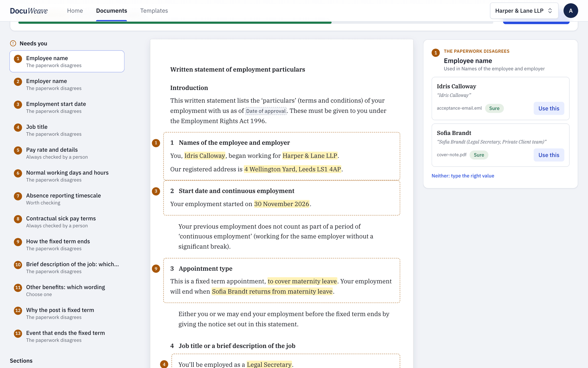This screenshot has width=588, height=368.
Task: Click the highlighted Legal Secretary job title
Action: tap(269, 365)
